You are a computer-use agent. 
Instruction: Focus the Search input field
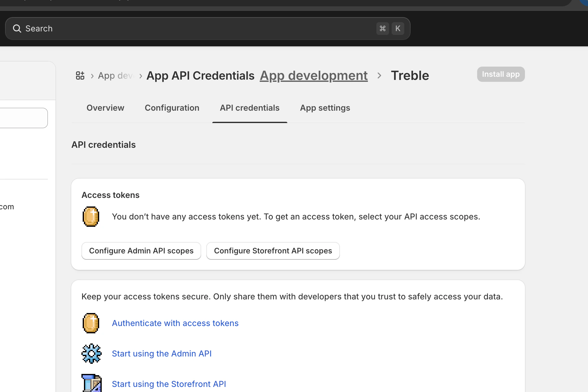pyautogui.click(x=208, y=29)
